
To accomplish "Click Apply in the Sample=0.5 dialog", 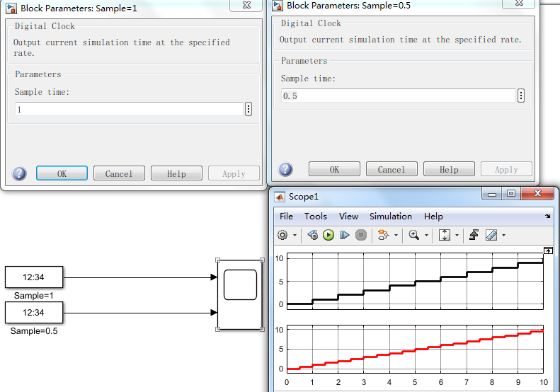I will click(x=506, y=169).
